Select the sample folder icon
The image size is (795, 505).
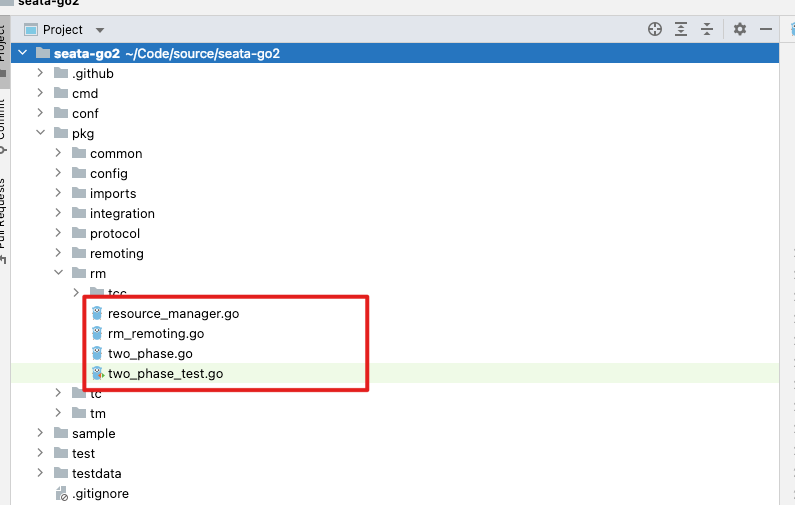tap(61, 433)
